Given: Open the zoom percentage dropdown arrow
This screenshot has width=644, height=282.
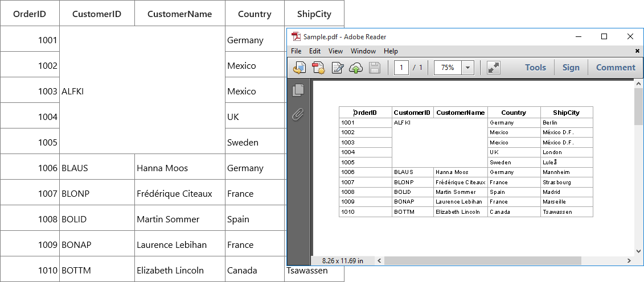Looking at the screenshot, I should coord(467,68).
